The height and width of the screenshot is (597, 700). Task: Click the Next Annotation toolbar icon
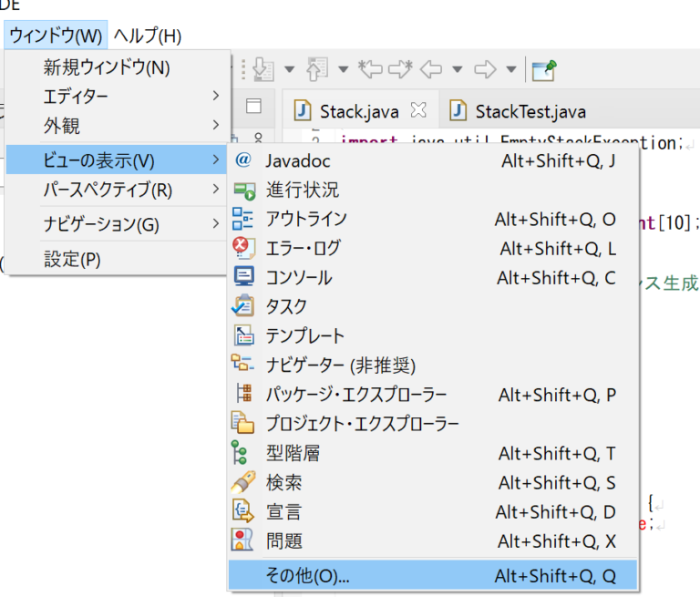264,69
